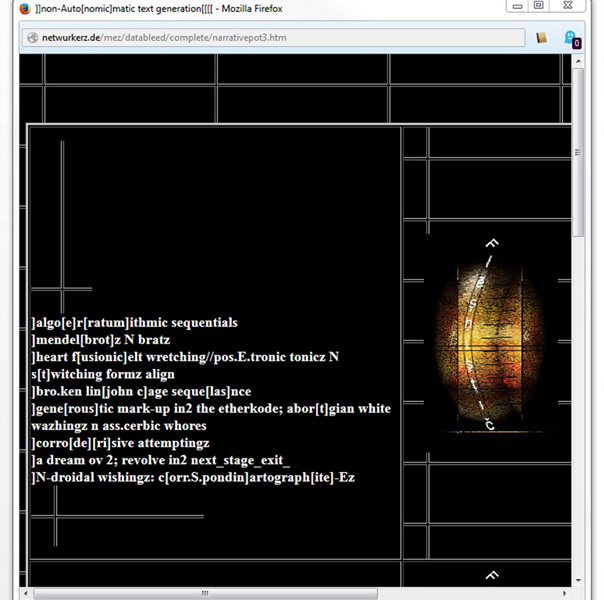Open the bookmarks icon beside the address bar

coord(541,38)
